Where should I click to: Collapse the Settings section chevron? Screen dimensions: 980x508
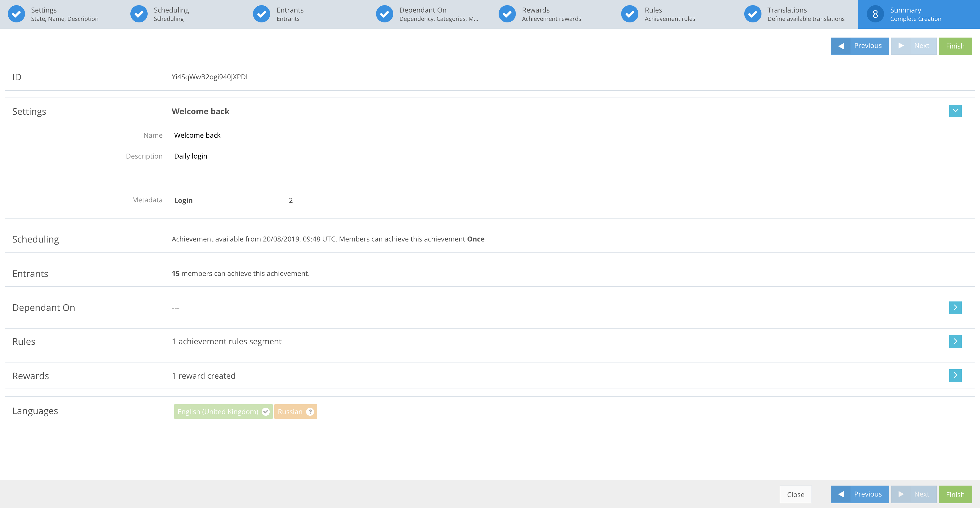click(955, 111)
